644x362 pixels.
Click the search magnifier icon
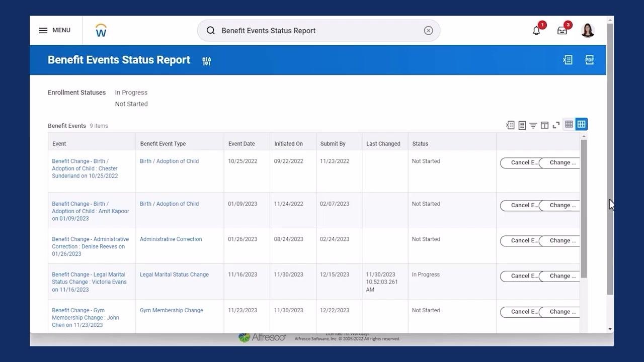point(211,31)
